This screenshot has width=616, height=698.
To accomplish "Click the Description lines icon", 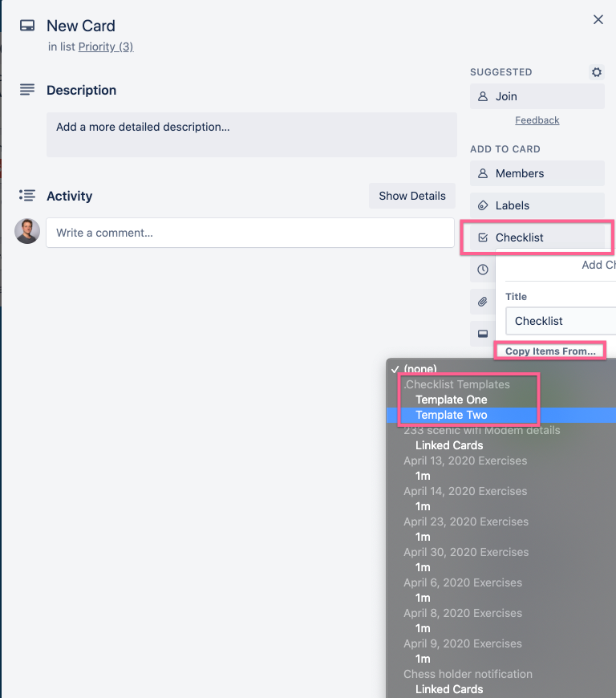I will (x=27, y=90).
